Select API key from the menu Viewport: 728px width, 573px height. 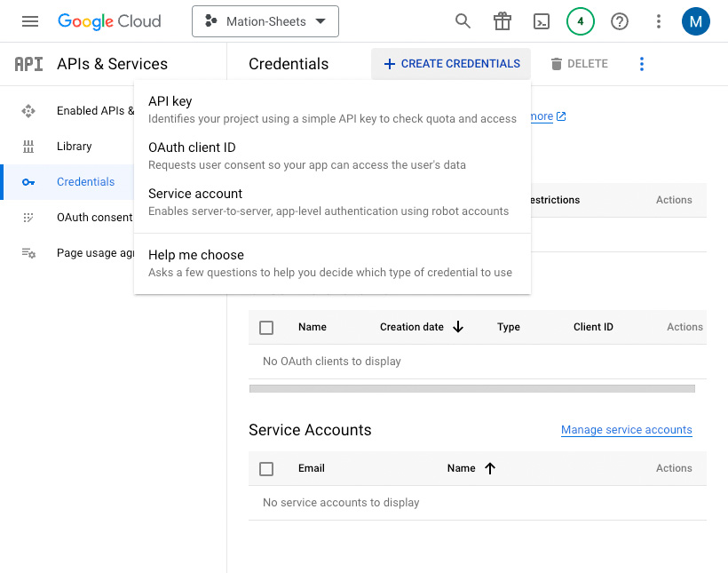pos(332,109)
